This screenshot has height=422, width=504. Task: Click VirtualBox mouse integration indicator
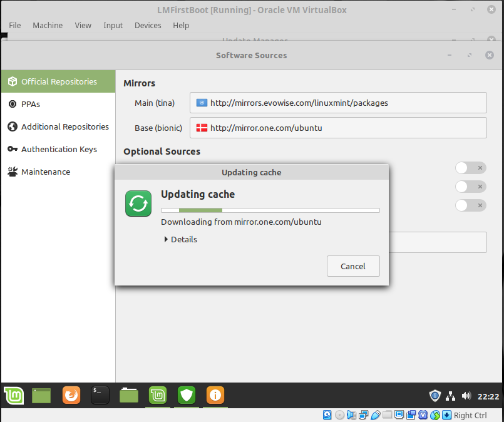coord(435,415)
